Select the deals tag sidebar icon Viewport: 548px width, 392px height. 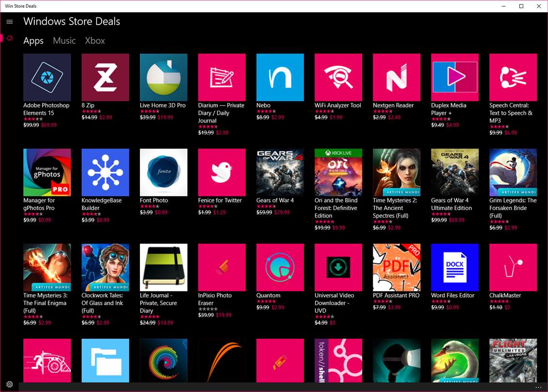pyautogui.click(x=9, y=38)
